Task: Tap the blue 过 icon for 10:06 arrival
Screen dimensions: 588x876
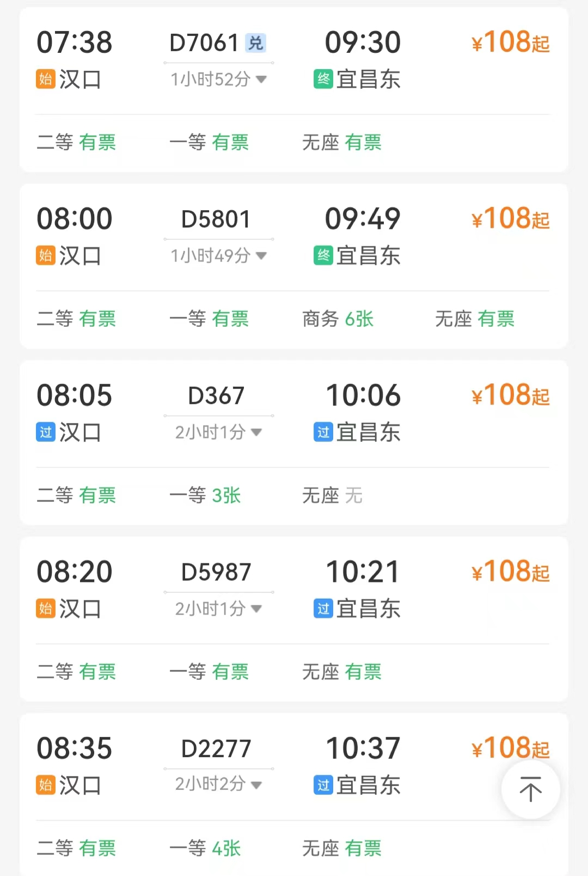Action: tap(323, 432)
